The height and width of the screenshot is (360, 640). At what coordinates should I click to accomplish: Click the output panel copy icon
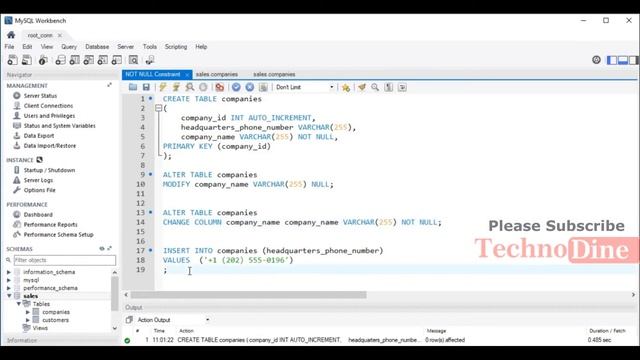[x=129, y=320]
